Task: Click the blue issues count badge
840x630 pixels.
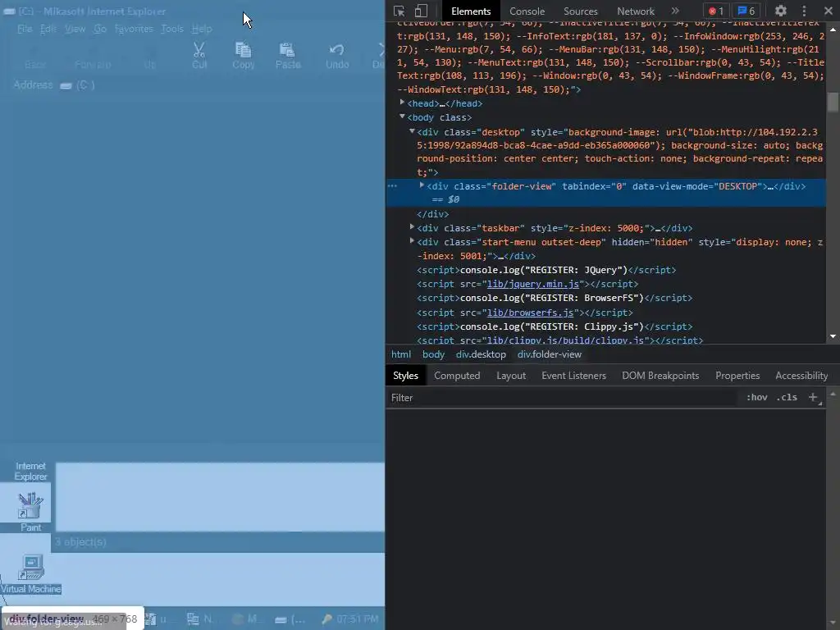Action: [x=746, y=11]
